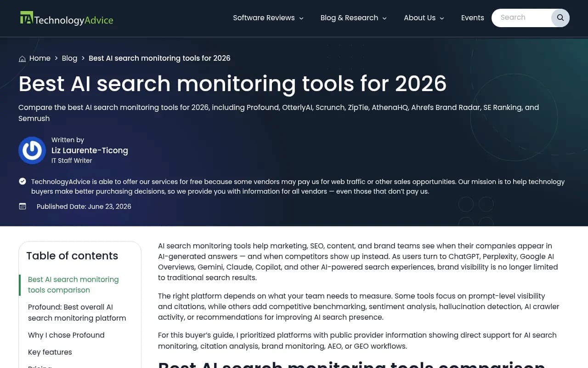Click breadcrumb 'Best AI search monitoring tools for 2026'
This screenshot has height=368, width=588.
159,58
